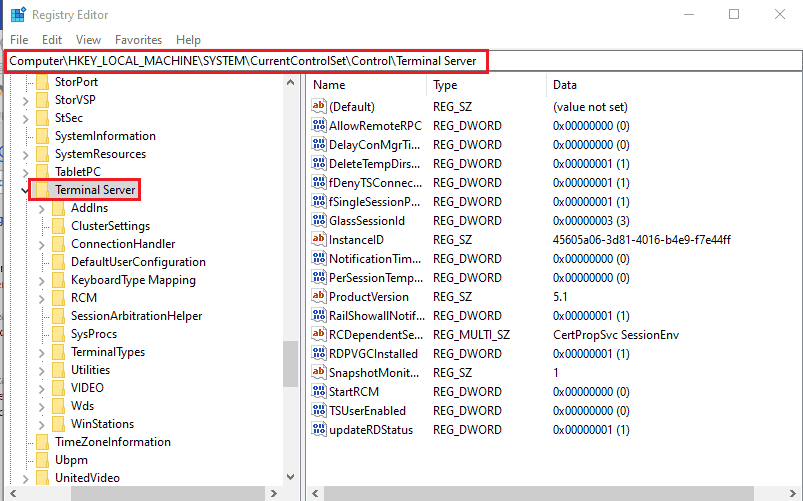
Task: Select the SystemInformation key
Action: tap(105, 136)
